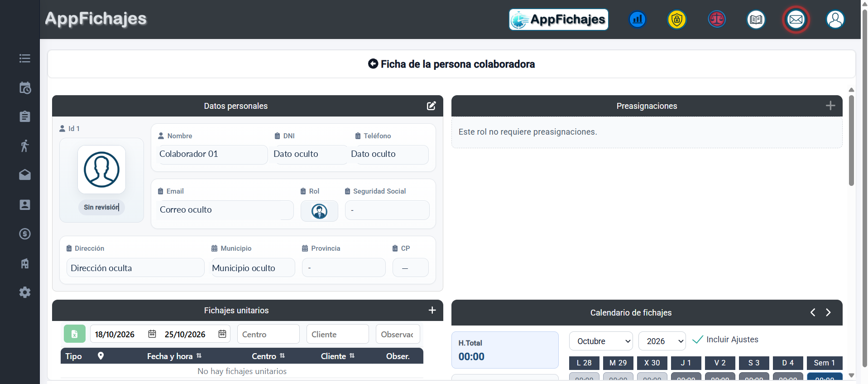This screenshot has width=868, height=384.
Task: Select the walking person icon in sidebar
Action: [25, 146]
